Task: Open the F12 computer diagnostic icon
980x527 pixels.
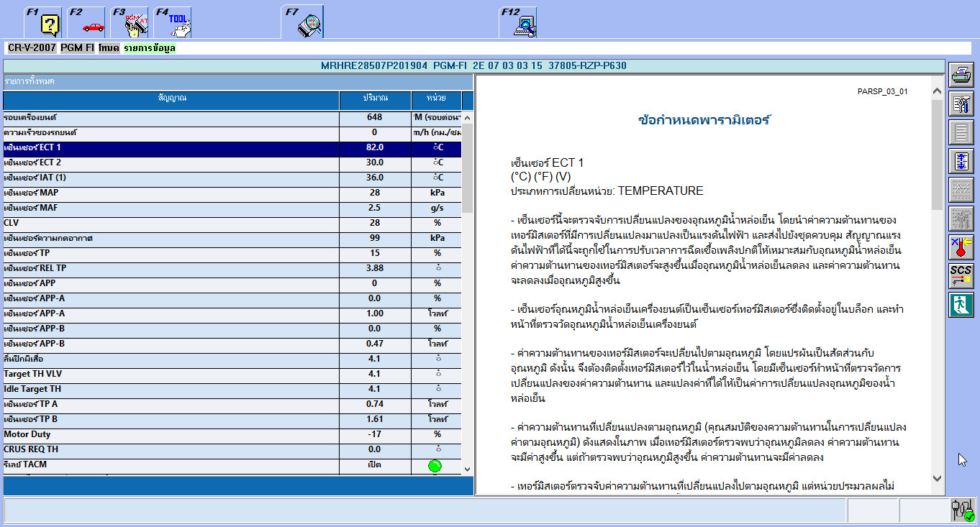Action: (x=518, y=22)
